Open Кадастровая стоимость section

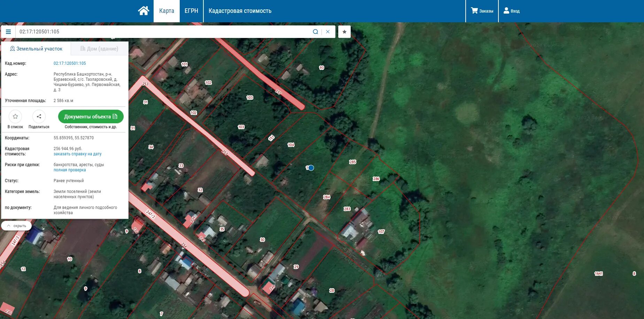point(240,11)
